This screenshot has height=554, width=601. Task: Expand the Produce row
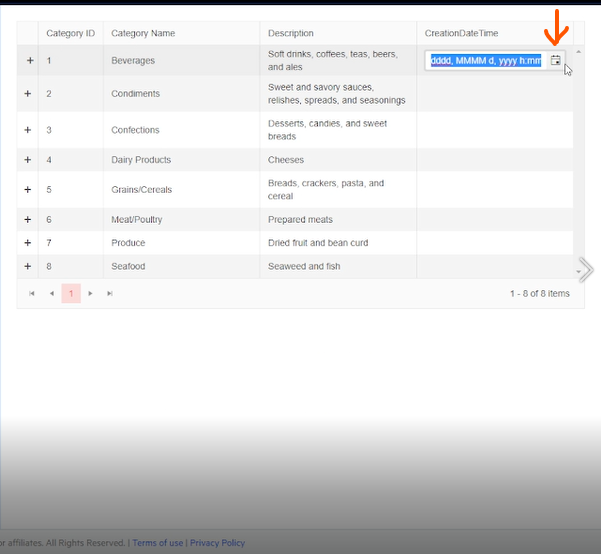pyautogui.click(x=28, y=243)
